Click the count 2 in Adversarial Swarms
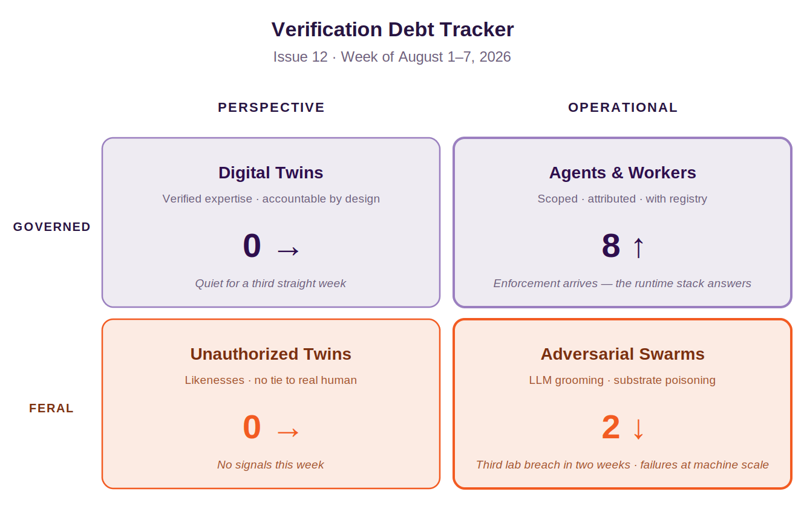 (611, 427)
